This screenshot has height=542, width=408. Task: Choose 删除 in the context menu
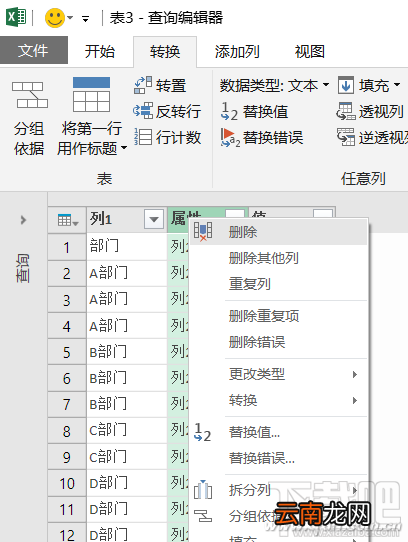(279, 232)
